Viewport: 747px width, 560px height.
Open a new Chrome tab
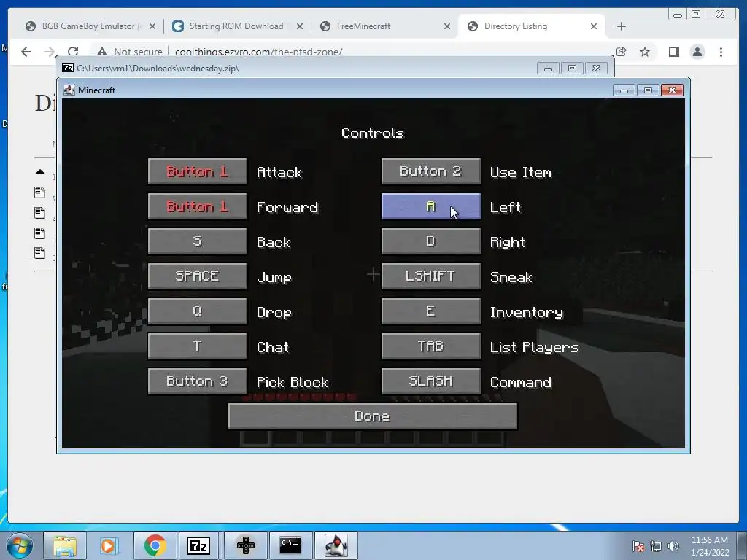[622, 27]
